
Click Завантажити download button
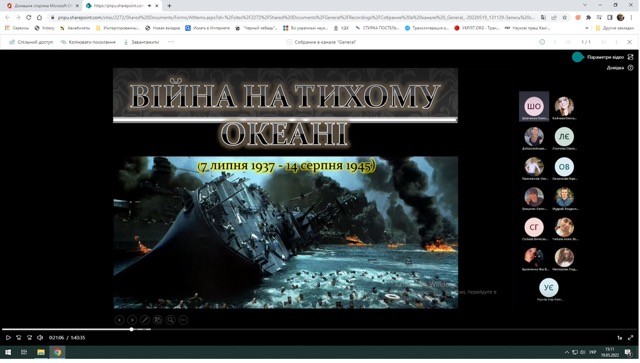(x=141, y=42)
